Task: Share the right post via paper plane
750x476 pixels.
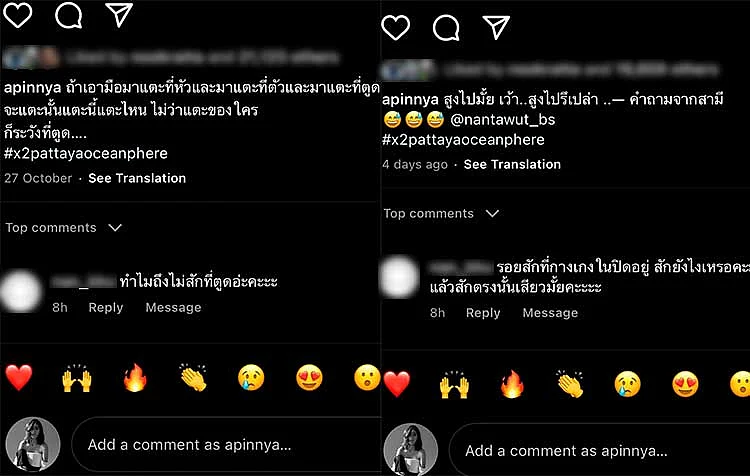Action: 496,27
